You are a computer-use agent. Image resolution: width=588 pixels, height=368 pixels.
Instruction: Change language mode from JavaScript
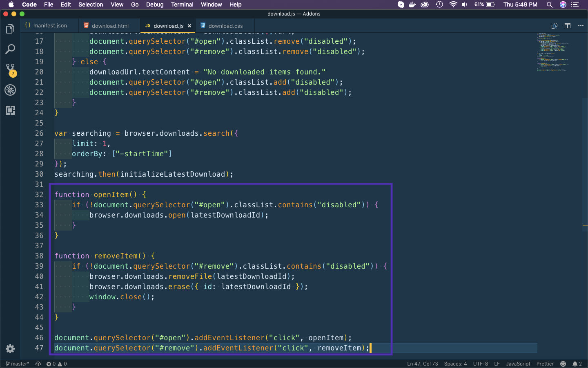point(518,364)
